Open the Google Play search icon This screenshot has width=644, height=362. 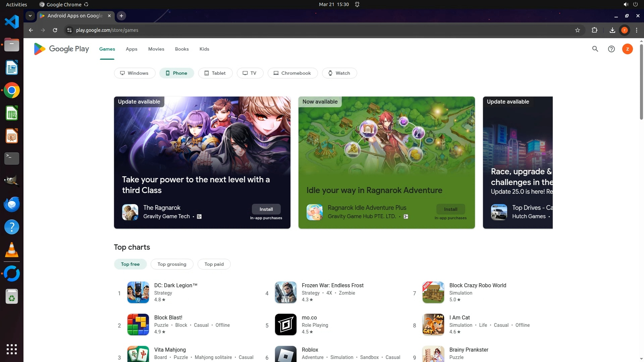click(595, 49)
